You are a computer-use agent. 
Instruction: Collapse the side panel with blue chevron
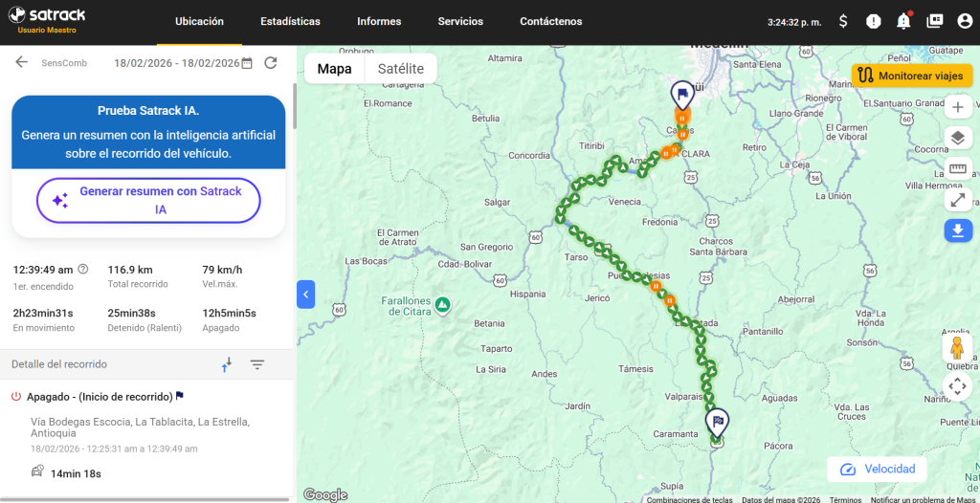click(305, 295)
